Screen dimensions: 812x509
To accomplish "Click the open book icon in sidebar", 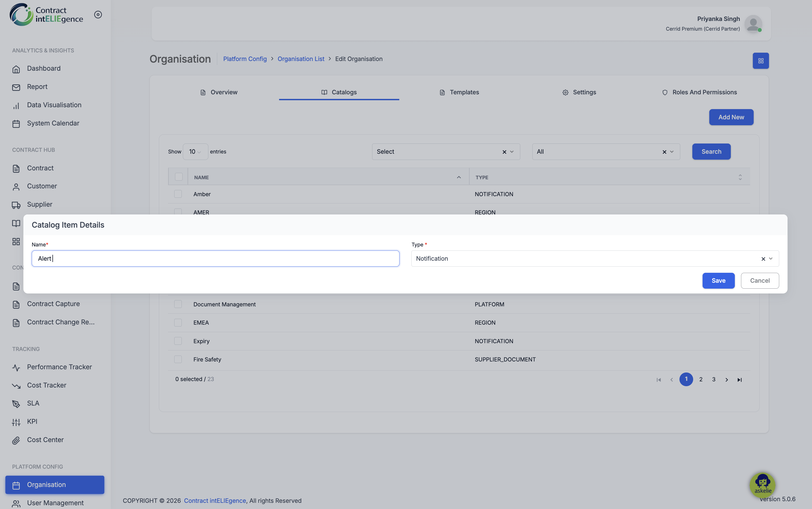I will (x=16, y=223).
